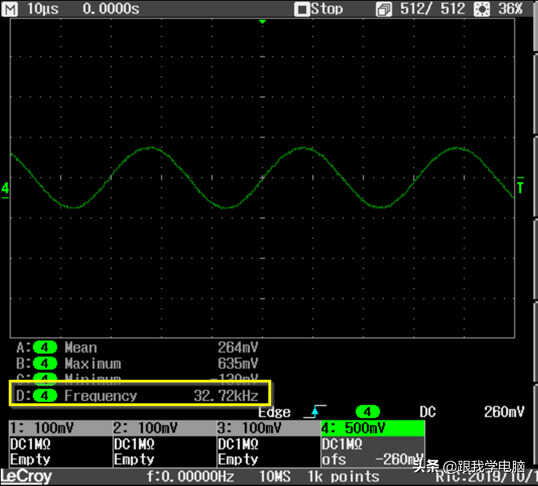
Task: Click the trigger level T marker
Action: tap(521, 186)
